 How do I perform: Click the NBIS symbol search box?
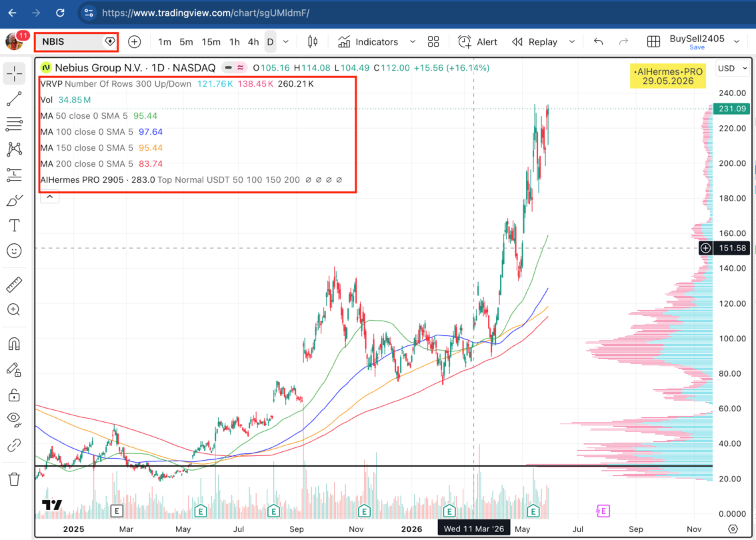[x=76, y=42]
